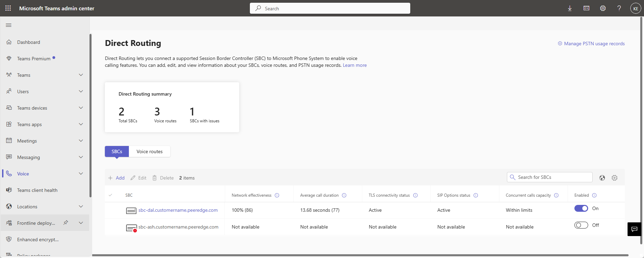Click the '13.68 seconds (77)' cell
This screenshot has width=644, height=258.
(320, 210)
